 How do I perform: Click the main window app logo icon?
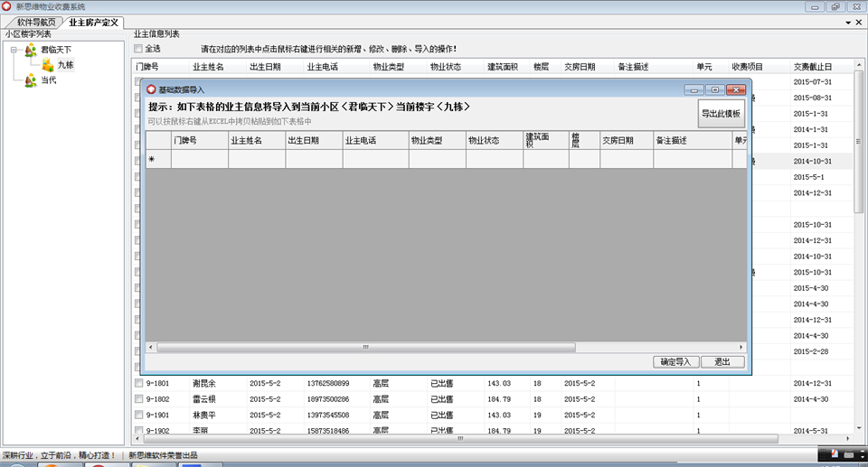[6, 6]
